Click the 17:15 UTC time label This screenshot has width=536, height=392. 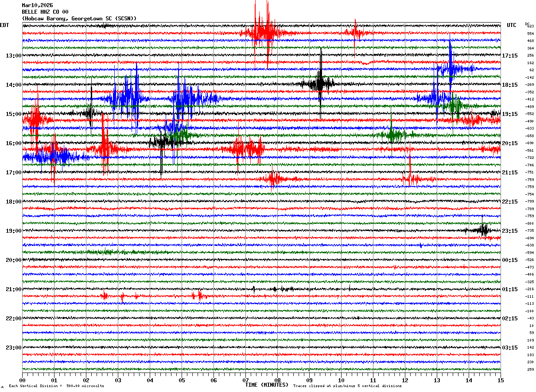pyautogui.click(x=510, y=56)
